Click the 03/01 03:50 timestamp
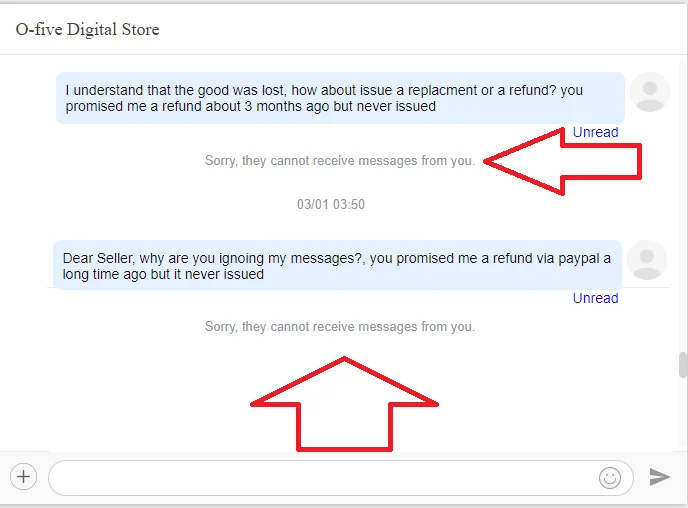This screenshot has width=688, height=508. click(331, 204)
